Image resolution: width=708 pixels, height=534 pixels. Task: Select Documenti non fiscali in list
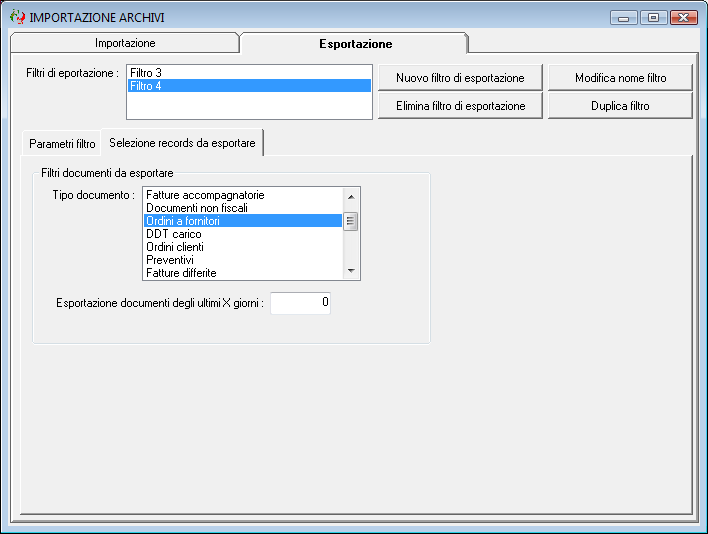(x=243, y=208)
